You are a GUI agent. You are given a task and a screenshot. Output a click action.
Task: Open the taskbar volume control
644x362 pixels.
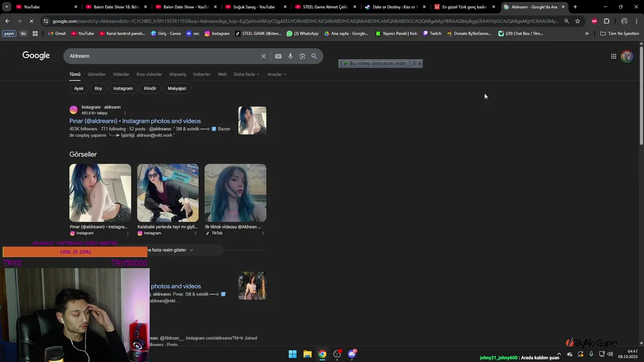click(x=610, y=354)
